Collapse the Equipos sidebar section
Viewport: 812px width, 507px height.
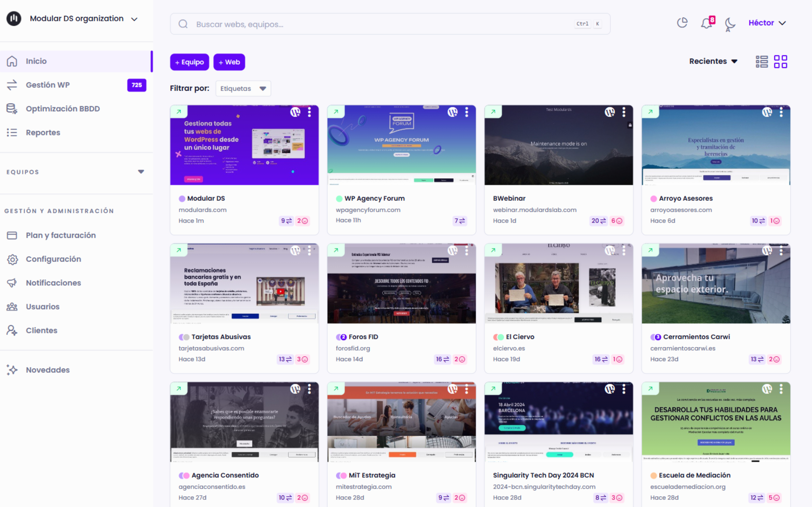click(x=141, y=171)
